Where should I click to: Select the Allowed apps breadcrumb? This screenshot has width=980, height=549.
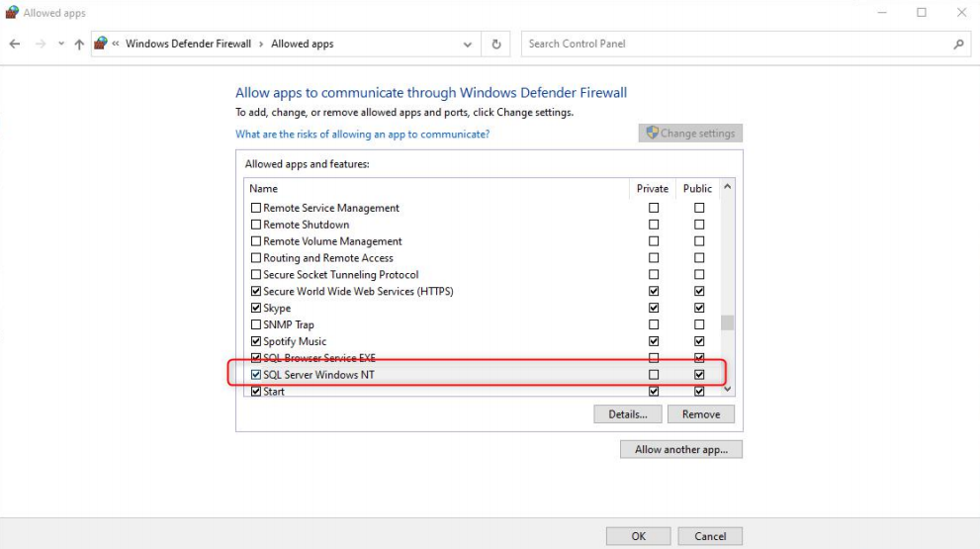pyautogui.click(x=303, y=44)
